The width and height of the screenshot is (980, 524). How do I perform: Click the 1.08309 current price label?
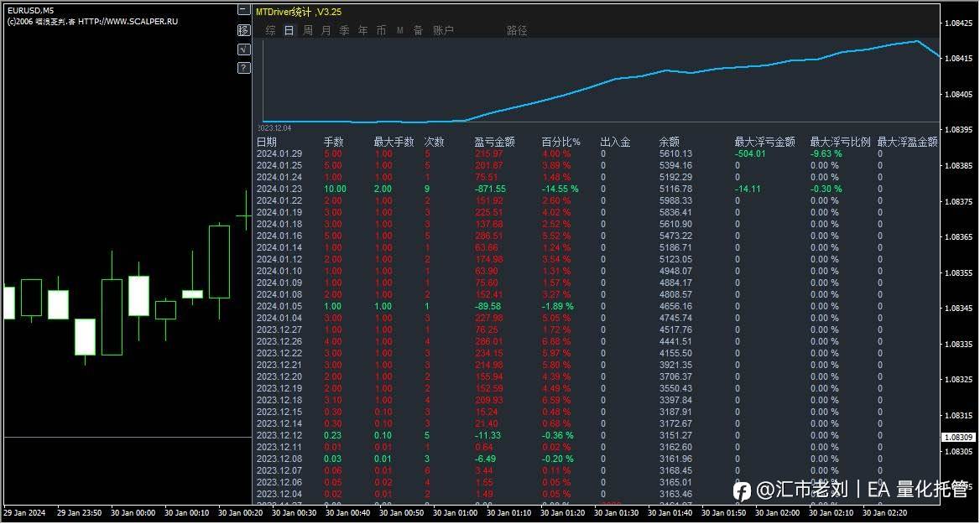tap(959, 437)
